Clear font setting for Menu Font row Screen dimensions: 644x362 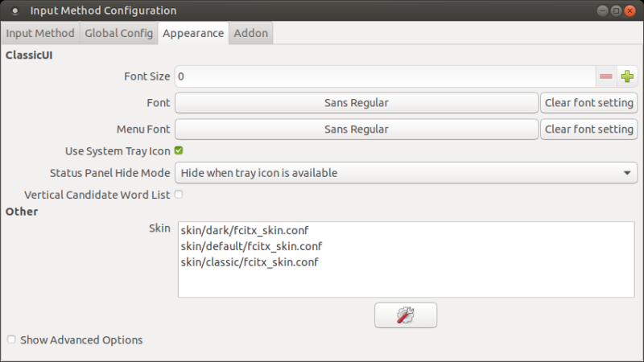(589, 130)
